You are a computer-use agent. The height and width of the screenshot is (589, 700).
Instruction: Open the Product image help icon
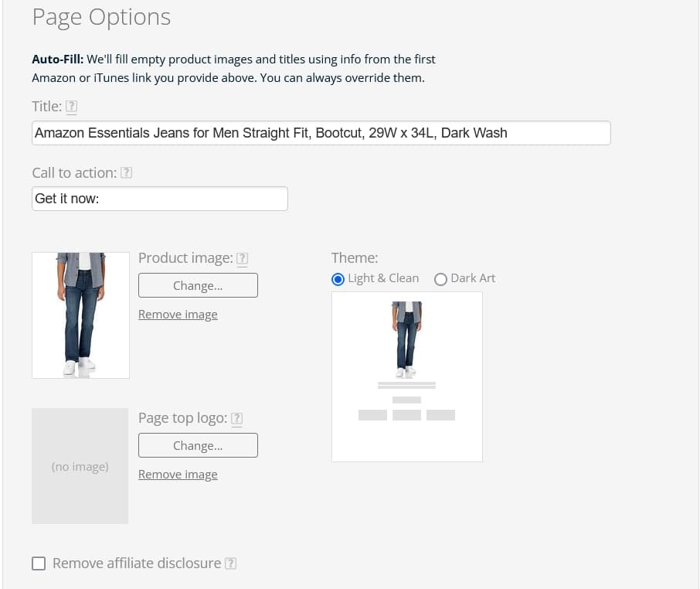pos(242,258)
